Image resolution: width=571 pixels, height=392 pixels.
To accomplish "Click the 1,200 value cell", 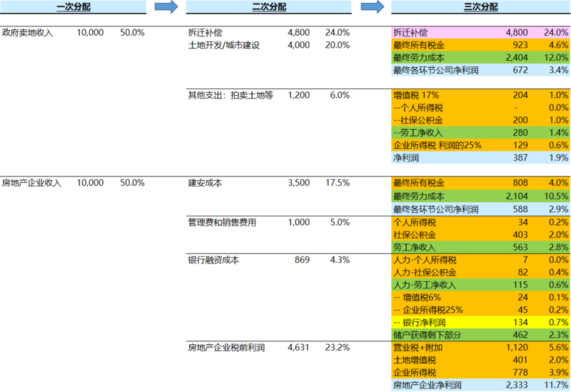I will [x=298, y=96].
